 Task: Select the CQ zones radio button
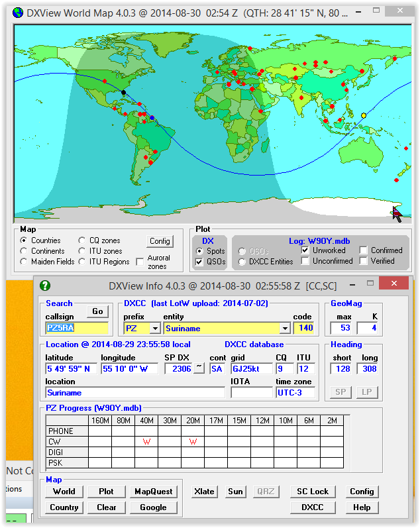coord(82,240)
